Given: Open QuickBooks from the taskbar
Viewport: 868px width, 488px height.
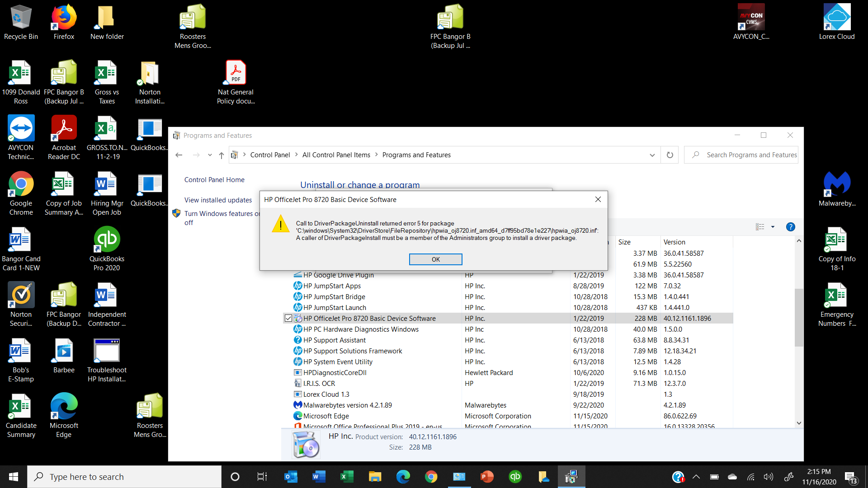Looking at the screenshot, I should [x=515, y=477].
